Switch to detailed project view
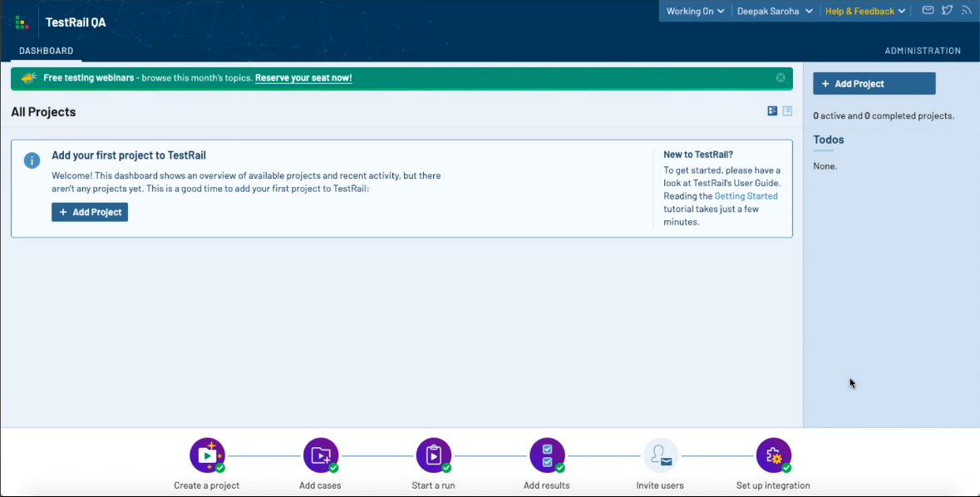The width and height of the screenshot is (980, 497). [x=772, y=111]
